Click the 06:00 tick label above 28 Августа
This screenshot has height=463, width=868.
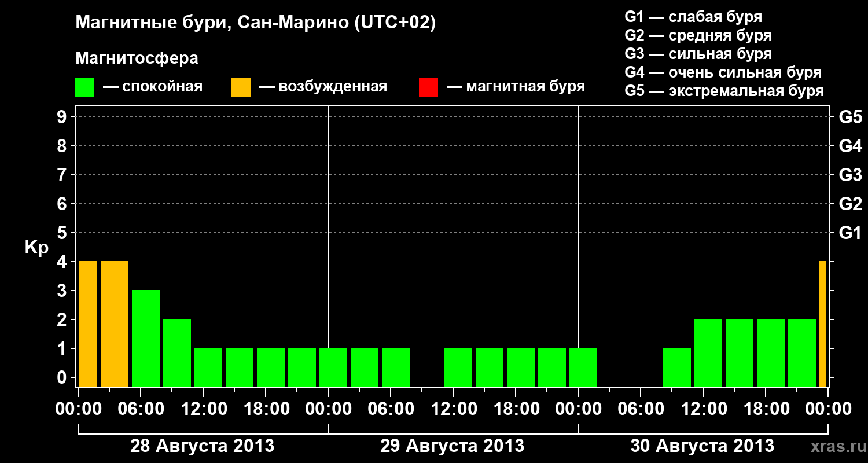[x=140, y=409]
